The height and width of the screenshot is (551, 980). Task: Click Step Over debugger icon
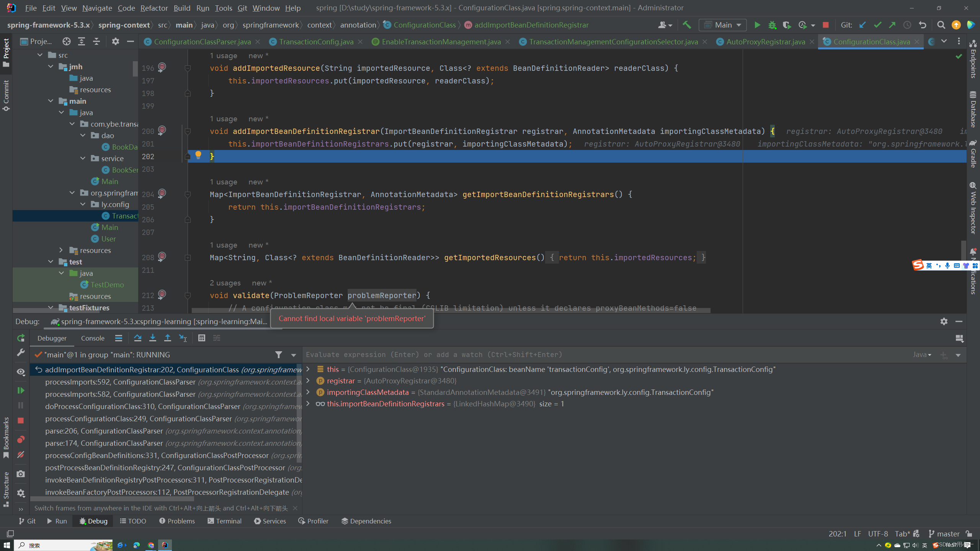(137, 338)
